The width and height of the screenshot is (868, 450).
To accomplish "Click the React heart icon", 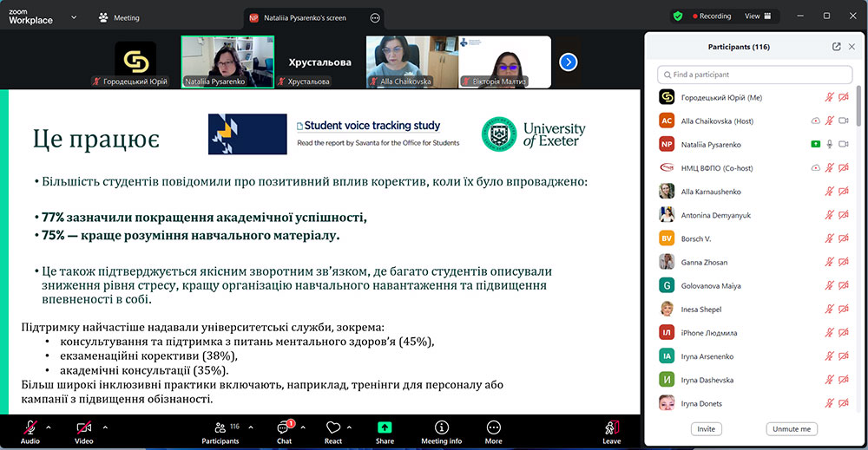I will 333,430.
